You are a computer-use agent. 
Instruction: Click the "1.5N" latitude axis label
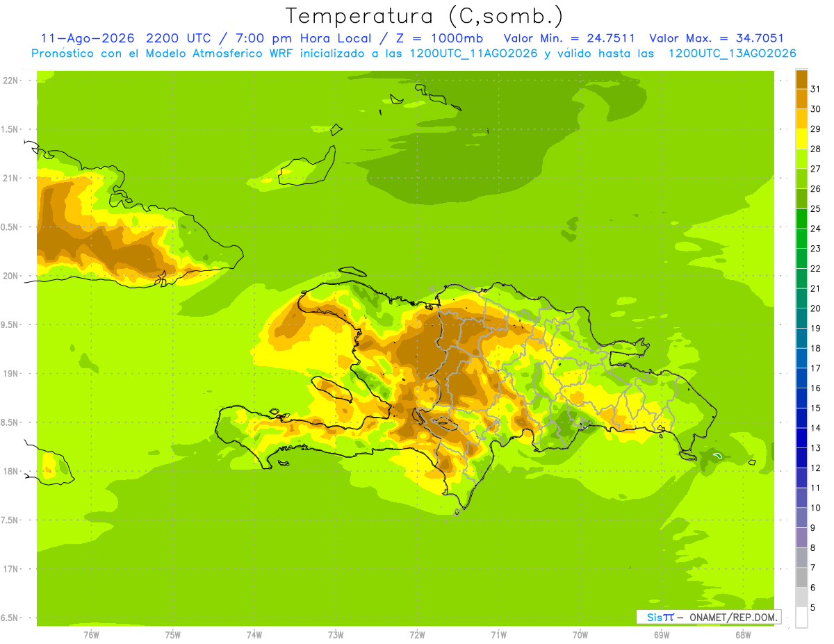pyautogui.click(x=10, y=130)
